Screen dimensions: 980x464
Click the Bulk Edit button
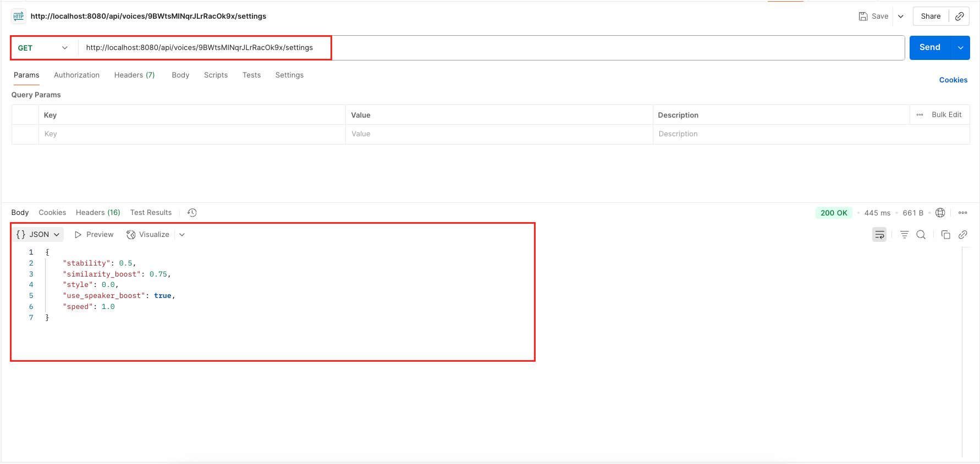(946, 115)
